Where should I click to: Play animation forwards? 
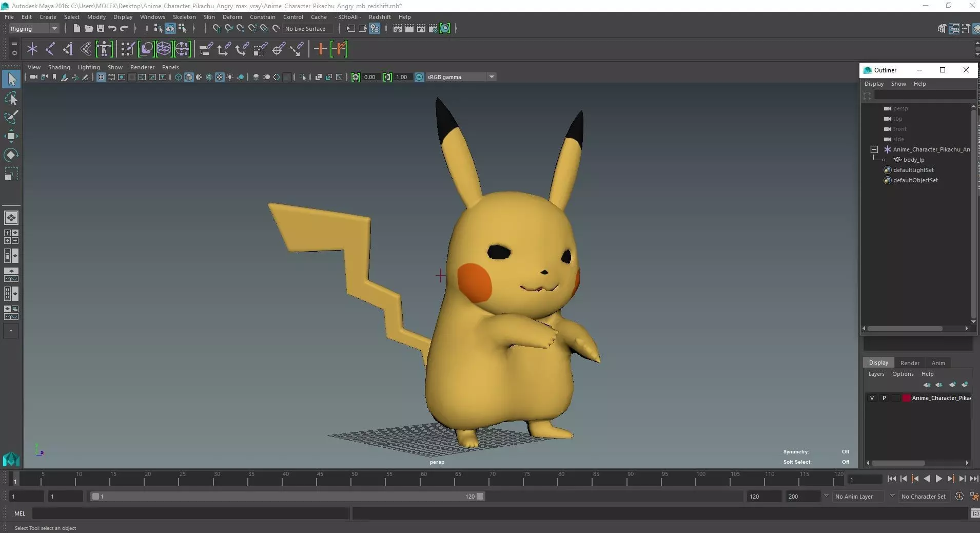[938, 479]
